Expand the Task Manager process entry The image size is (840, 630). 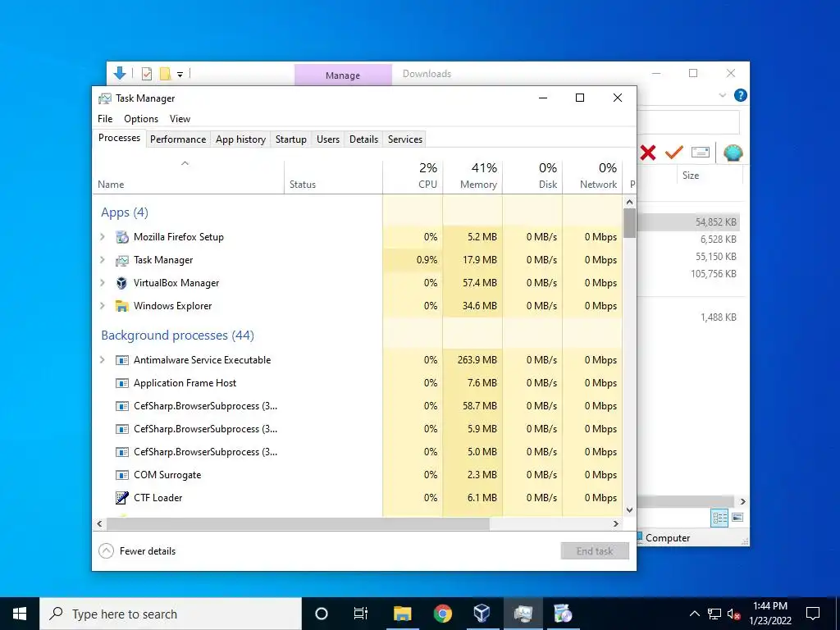[x=103, y=260]
